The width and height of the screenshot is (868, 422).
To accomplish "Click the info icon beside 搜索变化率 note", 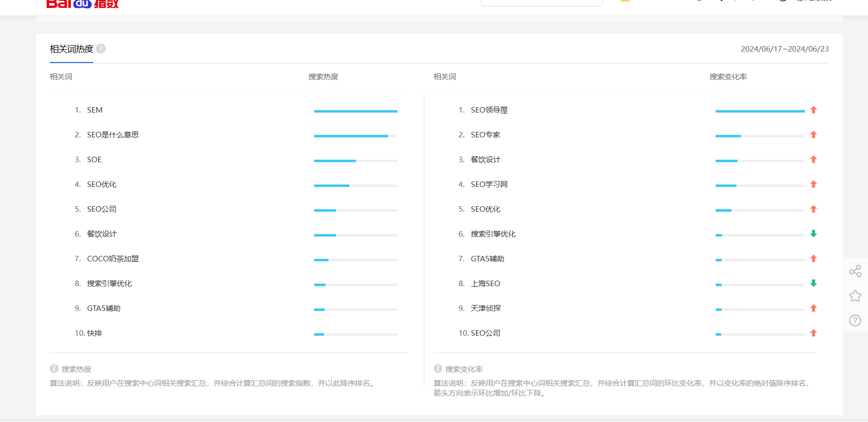I will [438, 368].
